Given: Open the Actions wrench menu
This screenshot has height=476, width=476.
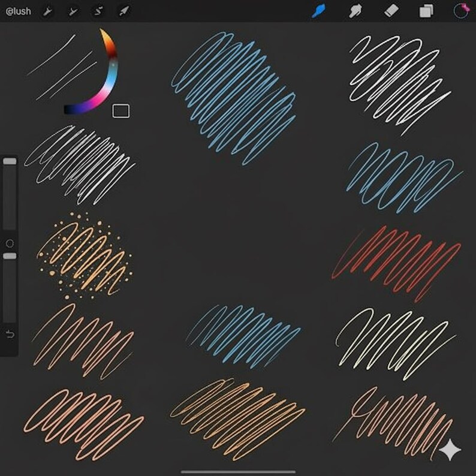Looking at the screenshot, I should [x=48, y=11].
